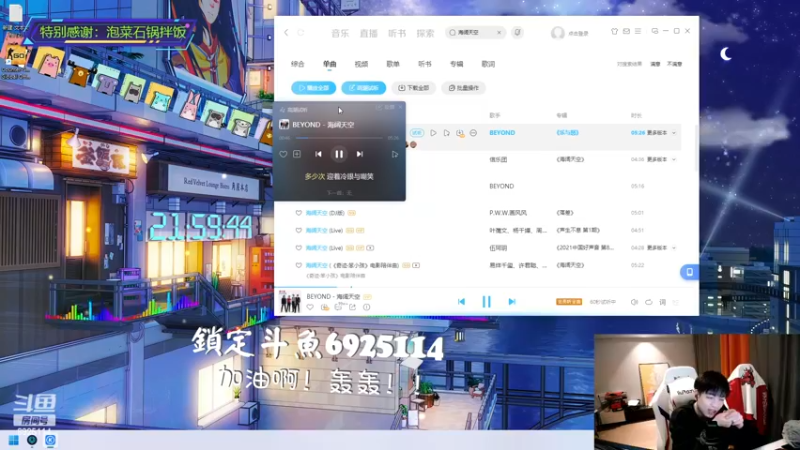800x450 pixels.
Task: Close the floating mini player
Action: point(400,107)
